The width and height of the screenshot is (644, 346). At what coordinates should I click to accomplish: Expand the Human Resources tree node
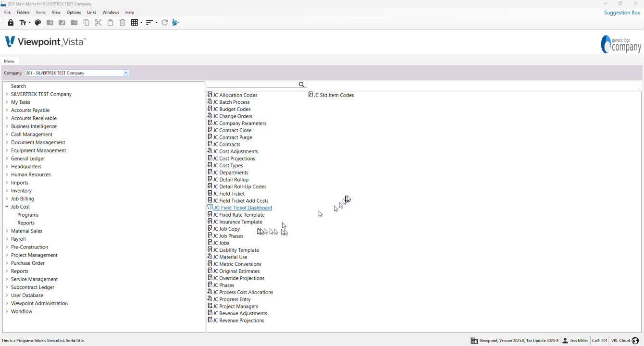(x=7, y=174)
